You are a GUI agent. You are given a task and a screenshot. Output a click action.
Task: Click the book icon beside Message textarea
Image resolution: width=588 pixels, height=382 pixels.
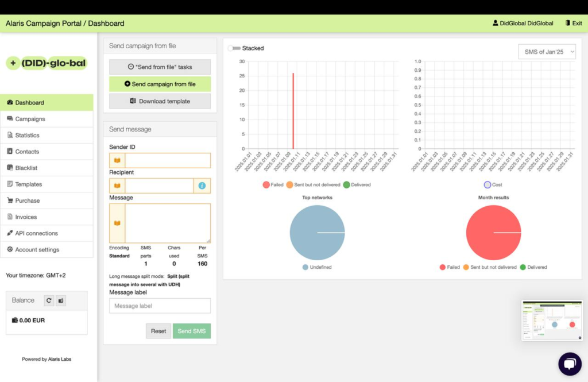[x=117, y=223]
